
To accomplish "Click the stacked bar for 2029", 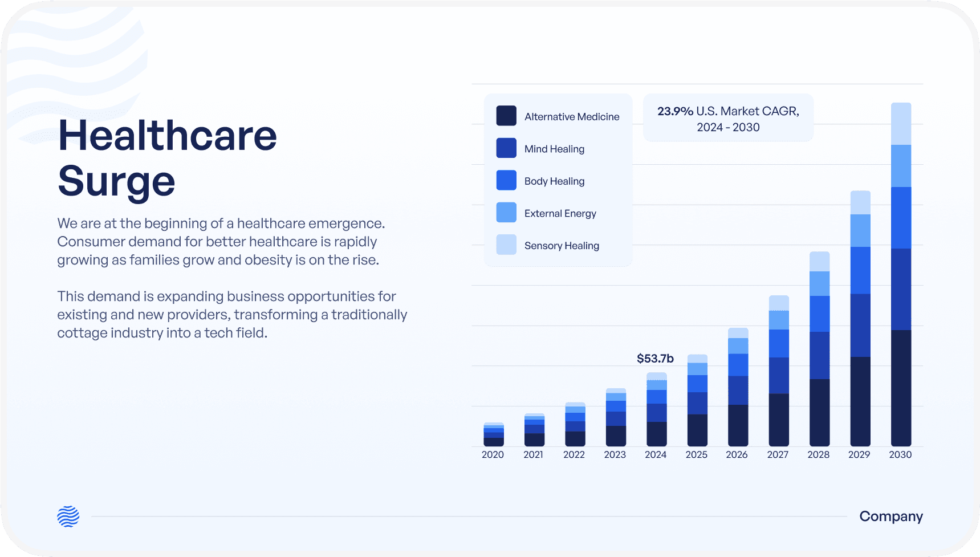I will coord(860,318).
